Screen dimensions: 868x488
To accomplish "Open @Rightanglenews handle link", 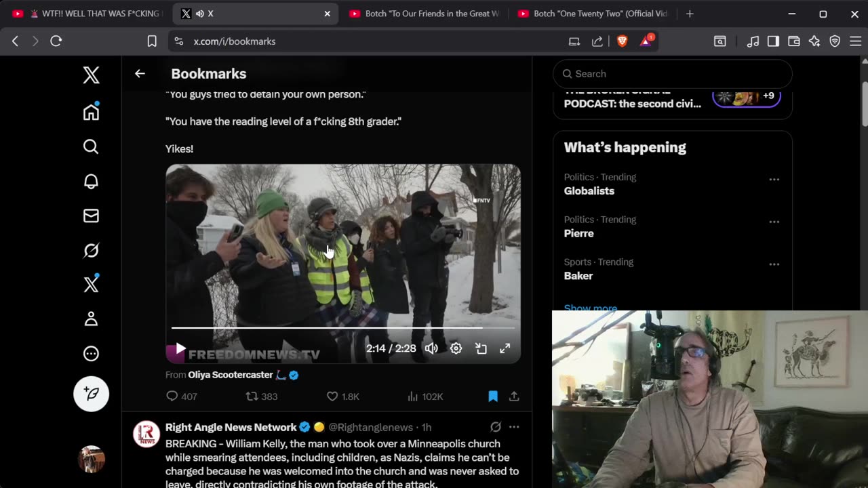I will [x=370, y=427].
